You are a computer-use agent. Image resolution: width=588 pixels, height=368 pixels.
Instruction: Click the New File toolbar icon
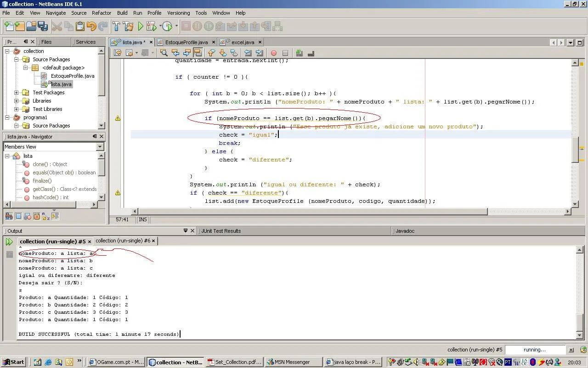click(x=9, y=26)
